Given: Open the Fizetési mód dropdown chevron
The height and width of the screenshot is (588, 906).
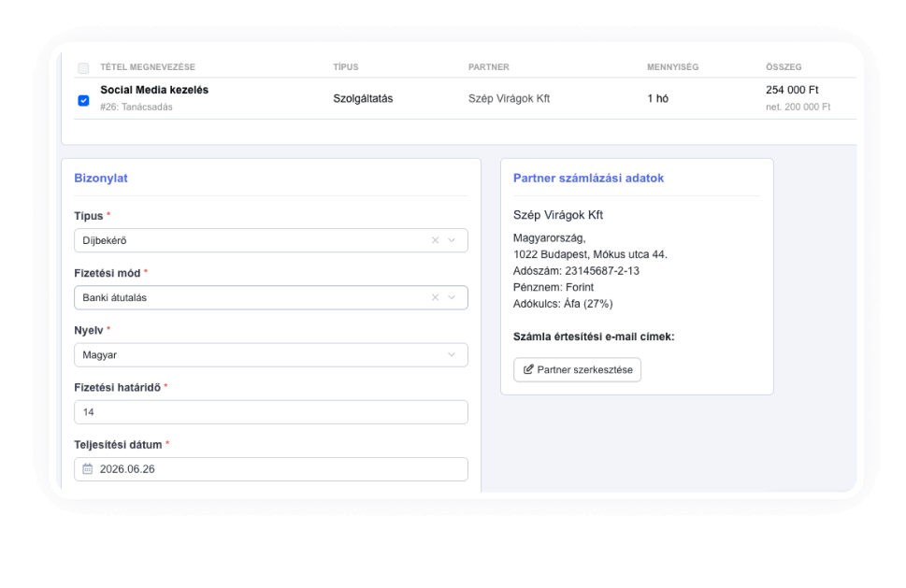Looking at the screenshot, I should 452,297.
